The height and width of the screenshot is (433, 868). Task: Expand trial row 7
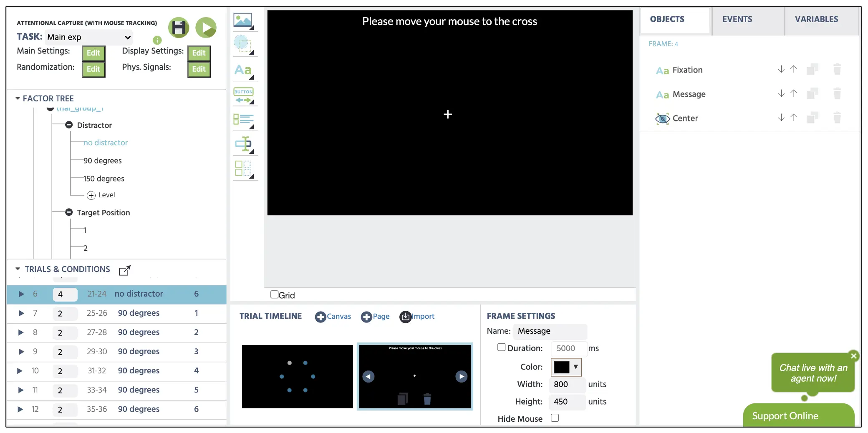pos(21,313)
